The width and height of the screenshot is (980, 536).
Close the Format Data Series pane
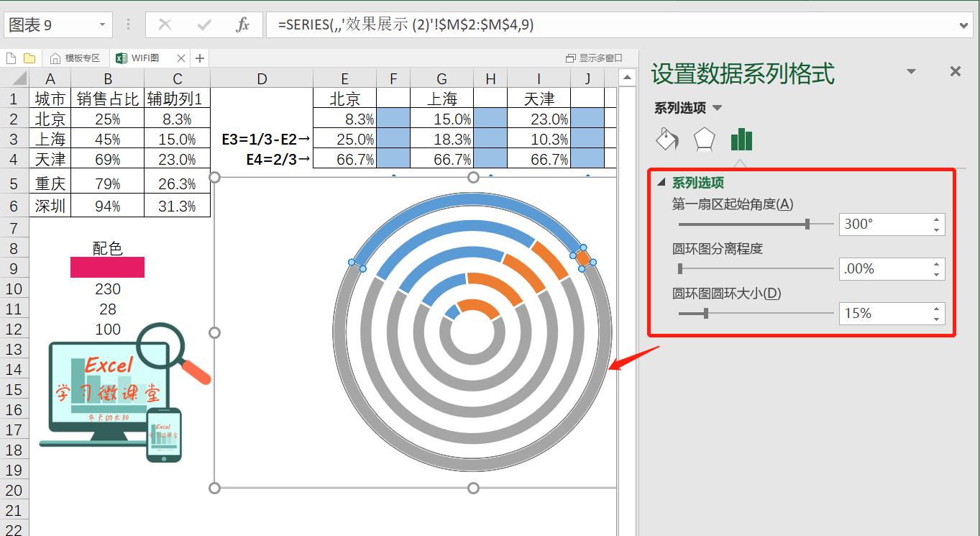coord(955,71)
